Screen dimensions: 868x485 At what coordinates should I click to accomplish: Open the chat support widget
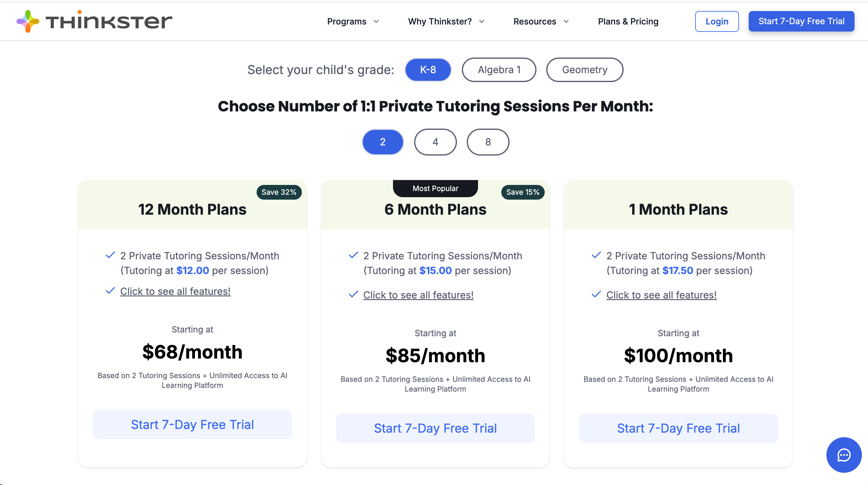[844, 455]
